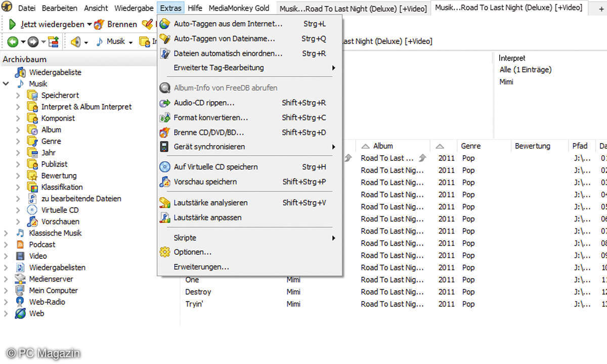Switch to the second Musik Road To Last Night tab
607x364 pixels.
[x=508, y=8]
